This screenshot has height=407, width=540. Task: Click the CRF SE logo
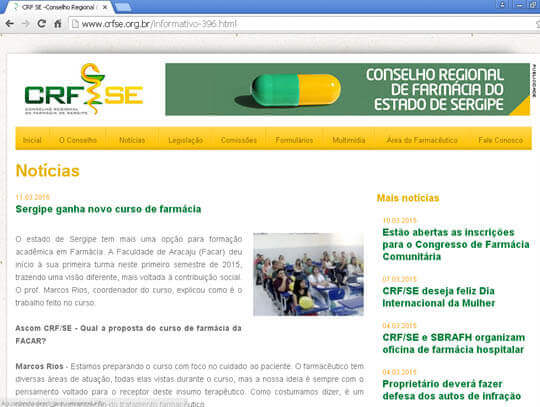83,89
